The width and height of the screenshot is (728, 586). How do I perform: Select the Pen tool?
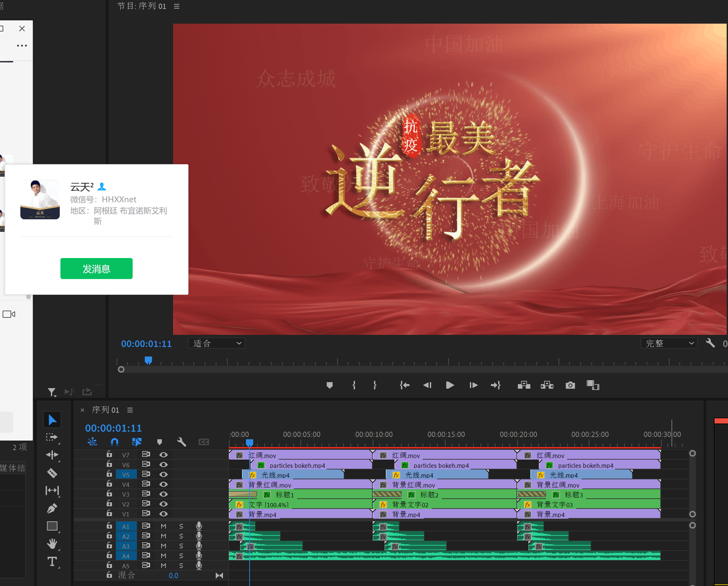pyautogui.click(x=52, y=508)
